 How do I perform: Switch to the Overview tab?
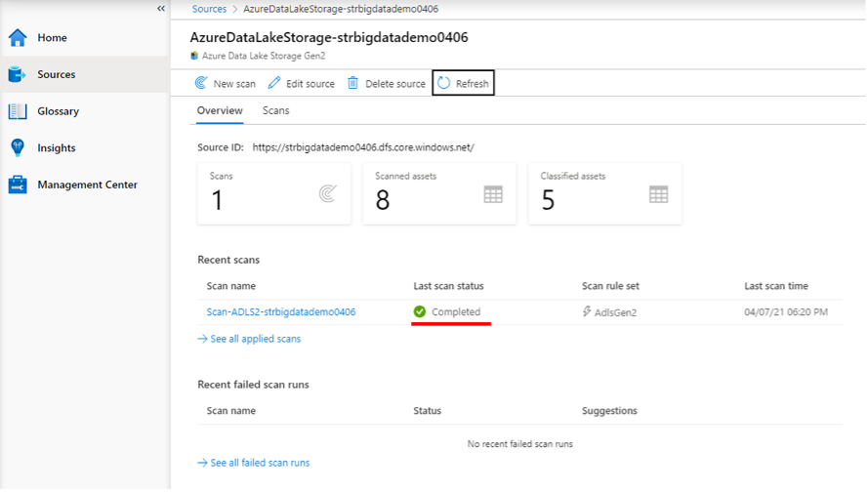(220, 110)
